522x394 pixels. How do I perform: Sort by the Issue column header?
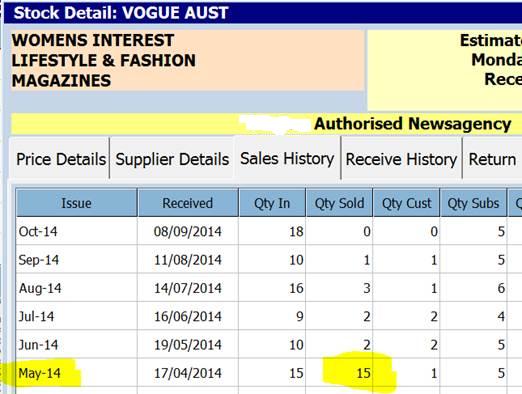pos(76,203)
